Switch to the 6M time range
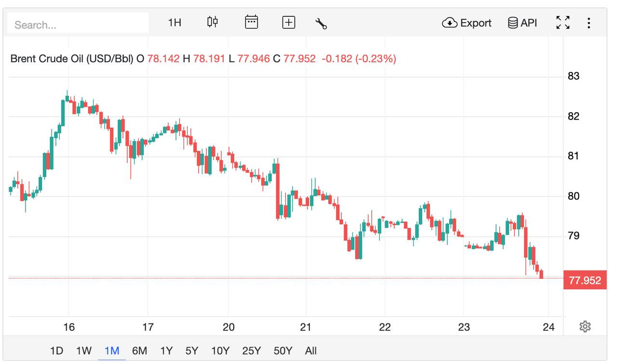The image size is (617, 364). [x=139, y=351]
